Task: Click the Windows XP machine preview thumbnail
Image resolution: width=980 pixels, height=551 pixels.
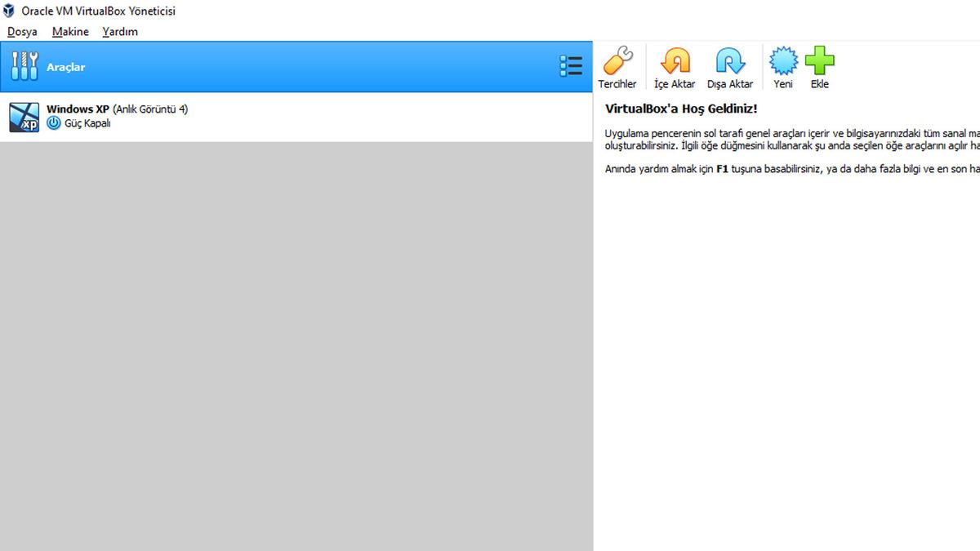Action: [24, 117]
